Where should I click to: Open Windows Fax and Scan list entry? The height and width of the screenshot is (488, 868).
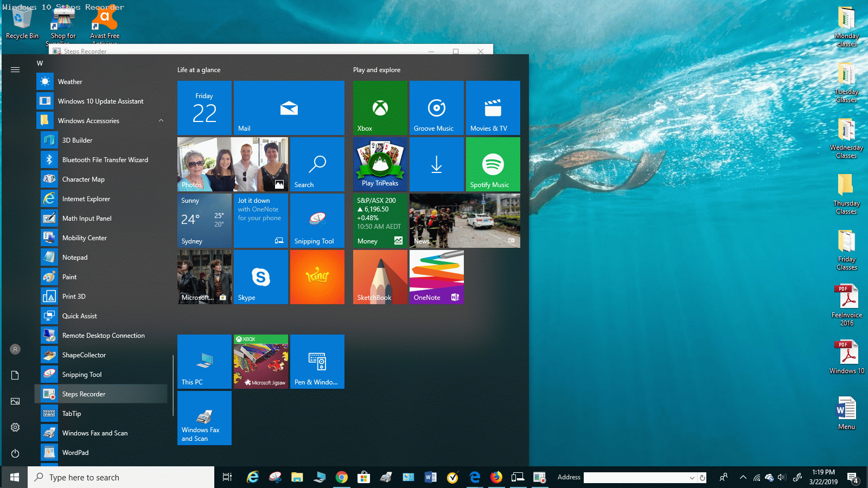point(101,433)
